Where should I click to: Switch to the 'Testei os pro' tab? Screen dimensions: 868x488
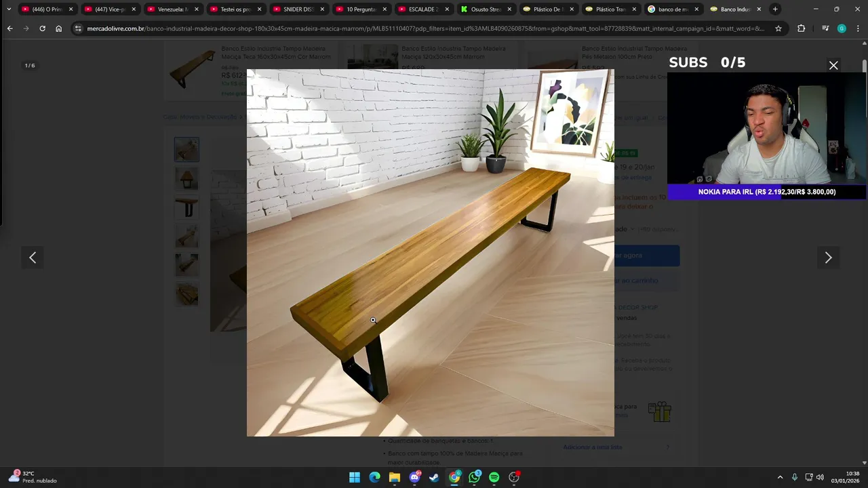235,9
